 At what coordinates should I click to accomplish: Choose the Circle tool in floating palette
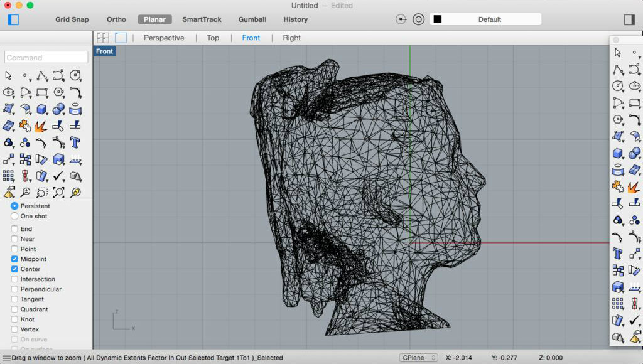[618, 86]
